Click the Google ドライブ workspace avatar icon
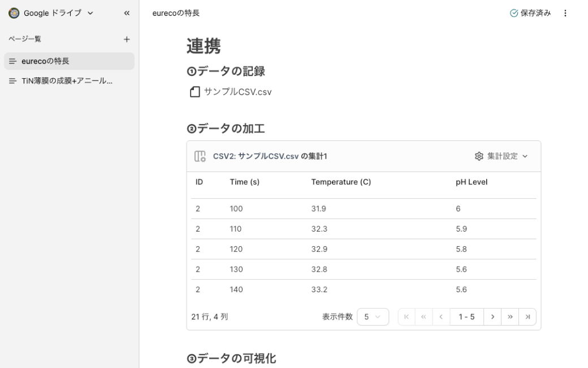This screenshot has width=588, height=368. click(x=14, y=13)
